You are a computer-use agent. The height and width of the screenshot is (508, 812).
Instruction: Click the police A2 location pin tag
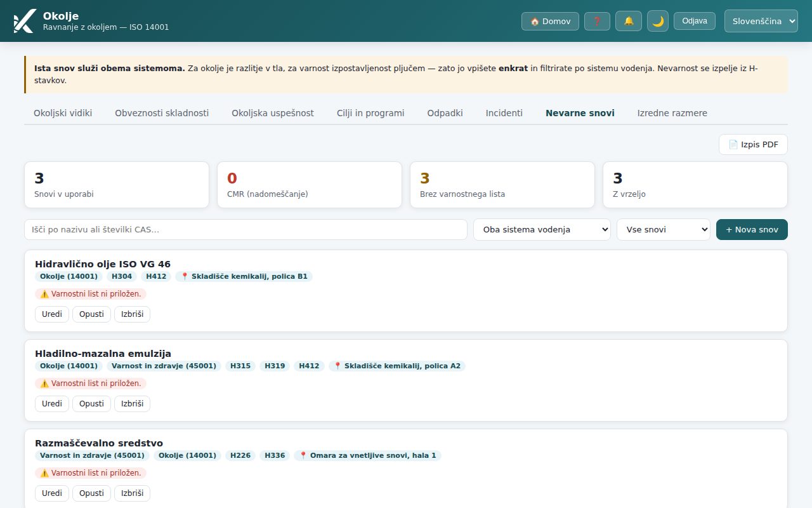pyautogui.click(x=397, y=366)
